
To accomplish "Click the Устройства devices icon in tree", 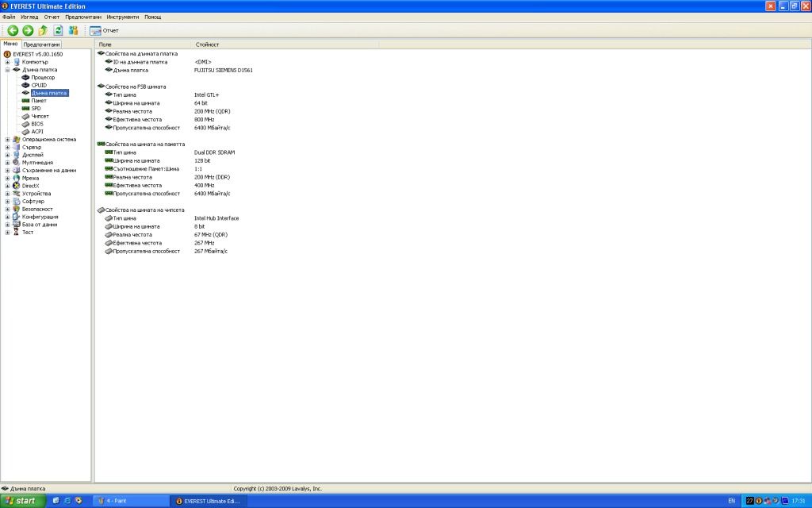I will coord(17,194).
